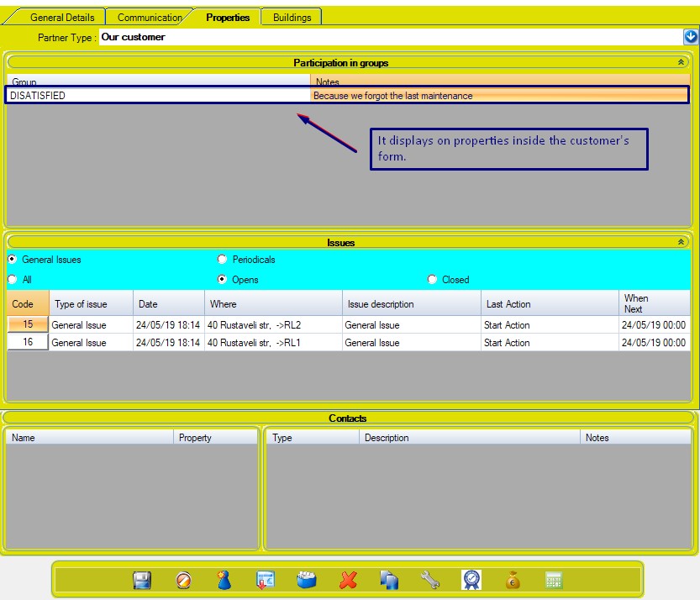Click the blue award ribbon icon
Viewport: 700px width, 600px height.
pyautogui.click(x=471, y=580)
